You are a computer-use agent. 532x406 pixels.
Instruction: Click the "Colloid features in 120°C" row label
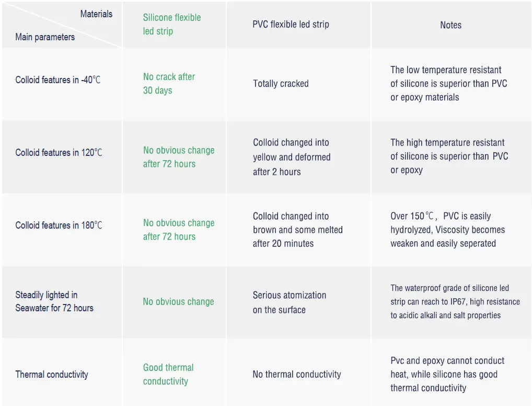click(x=59, y=153)
